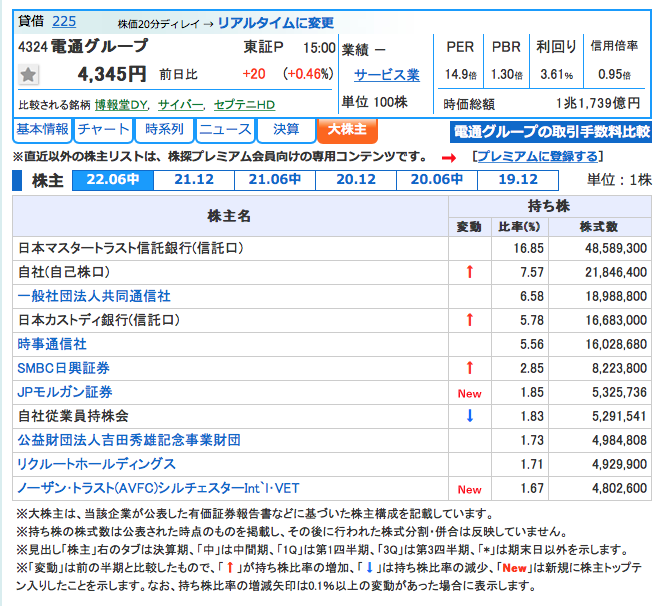
Task: Click red up arrow in 自社(自己株口) row
Action: pos(469,272)
